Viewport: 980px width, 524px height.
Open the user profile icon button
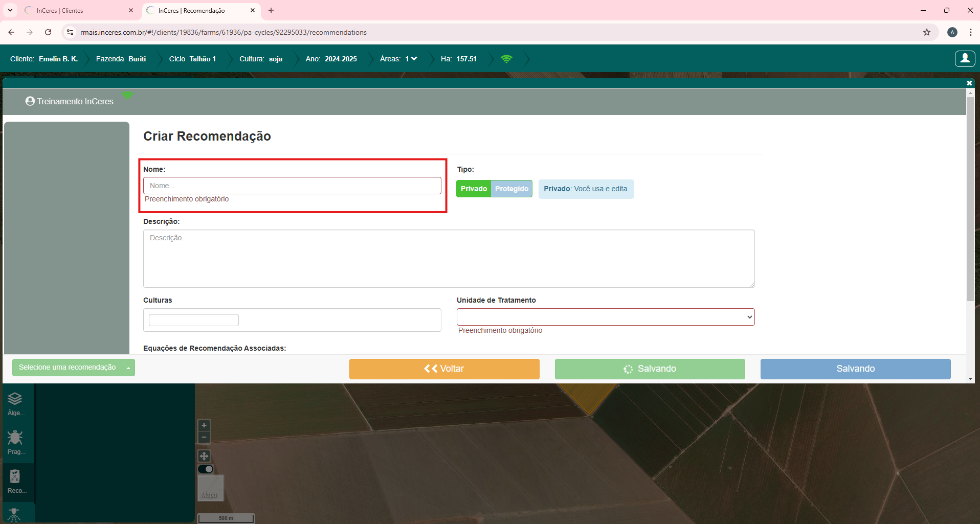tap(965, 59)
